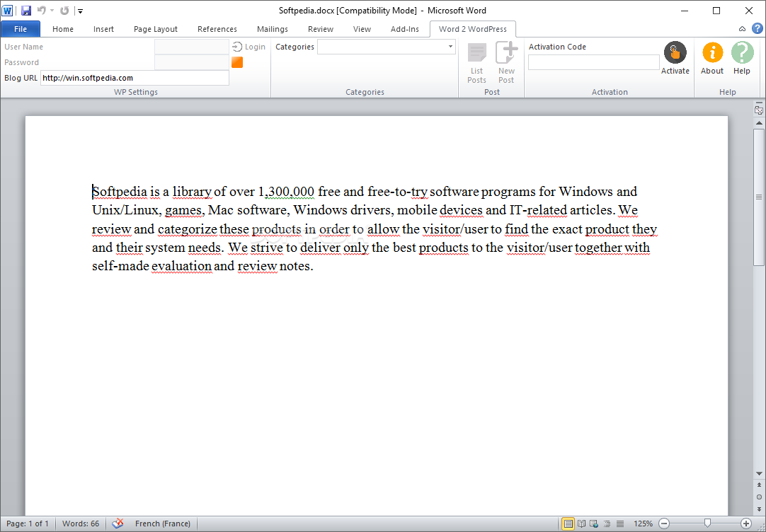Click the Password input field
Viewport: 766px width, 532px height.
[191, 62]
